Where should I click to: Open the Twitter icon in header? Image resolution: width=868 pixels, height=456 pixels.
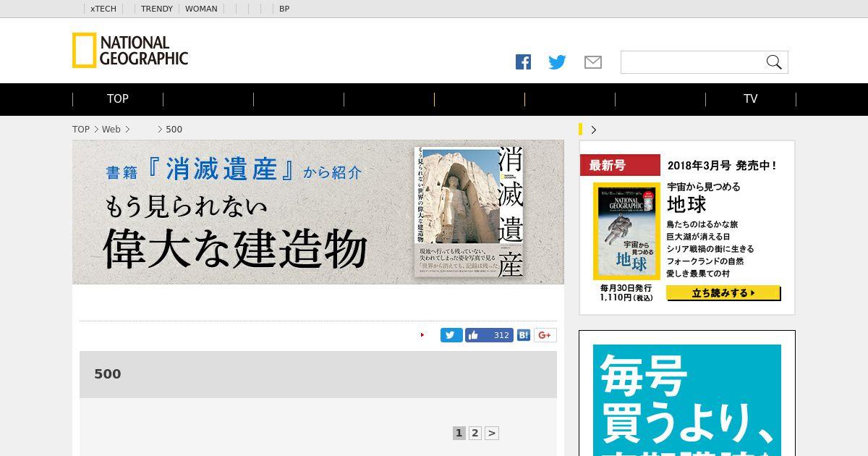click(557, 62)
